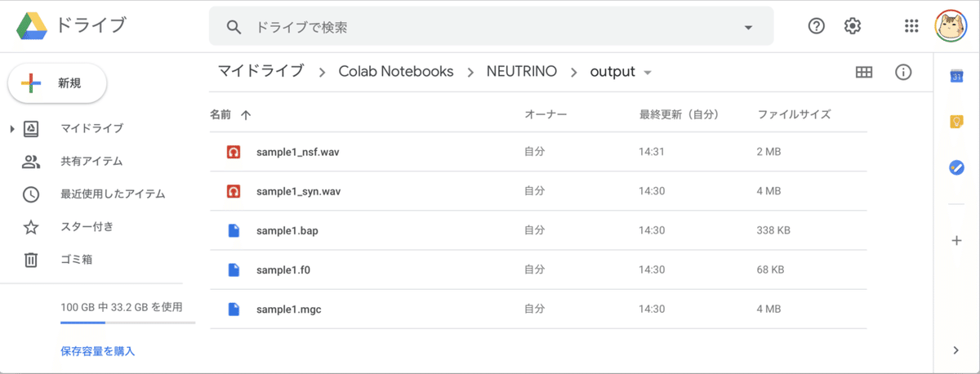Switch to grid layout view icon
This screenshot has width=980, height=374.
[x=864, y=72]
